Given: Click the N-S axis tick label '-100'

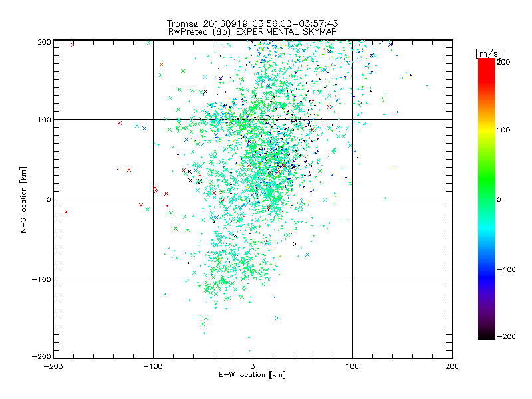Looking at the screenshot, I should [x=41, y=279].
